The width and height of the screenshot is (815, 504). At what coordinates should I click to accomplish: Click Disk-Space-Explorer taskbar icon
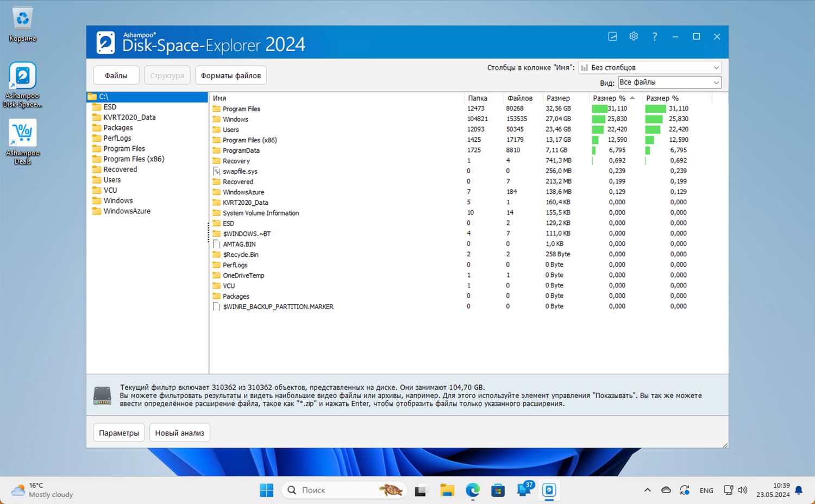click(x=549, y=490)
